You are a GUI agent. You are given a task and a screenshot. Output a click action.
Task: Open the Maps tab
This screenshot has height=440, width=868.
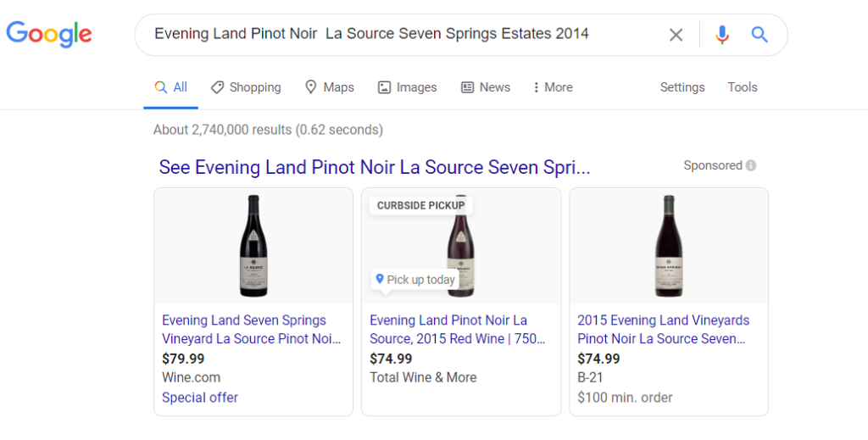point(330,87)
